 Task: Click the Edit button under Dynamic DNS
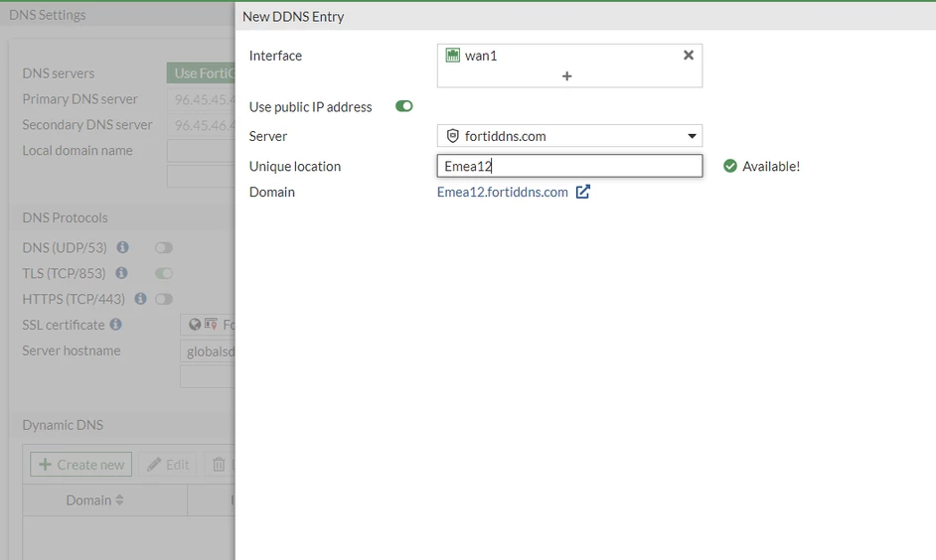[168, 465]
